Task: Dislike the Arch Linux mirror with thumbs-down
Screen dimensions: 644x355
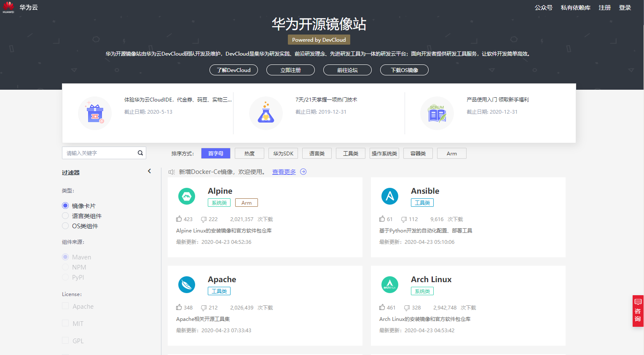Action: [407, 308]
